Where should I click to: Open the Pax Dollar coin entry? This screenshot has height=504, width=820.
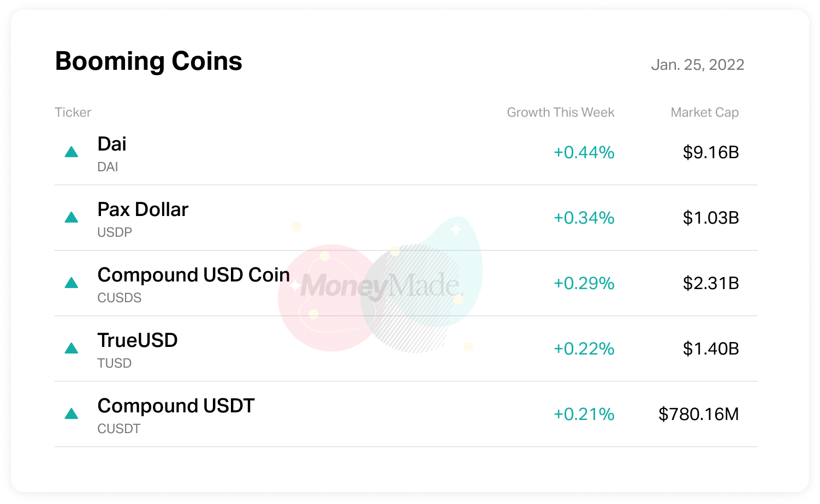[x=142, y=209]
